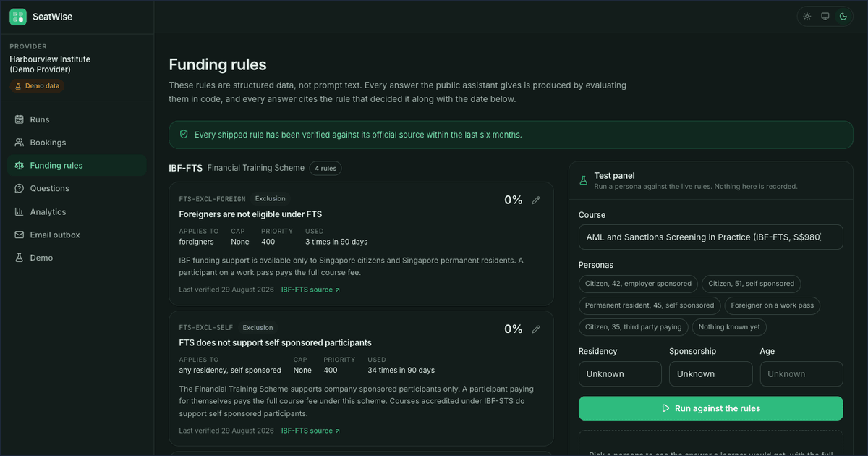Viewport: 868px width, 456px height.
Task: Select persona Foreigner on a work pass
Action: pyautogui.click(x=772, y=305)
